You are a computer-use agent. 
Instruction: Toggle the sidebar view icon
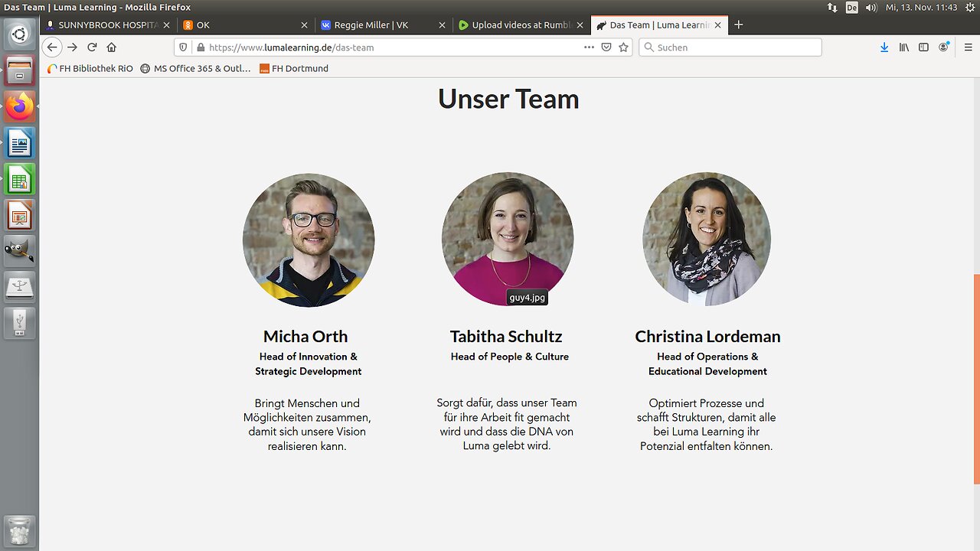[x=924, y=47]
